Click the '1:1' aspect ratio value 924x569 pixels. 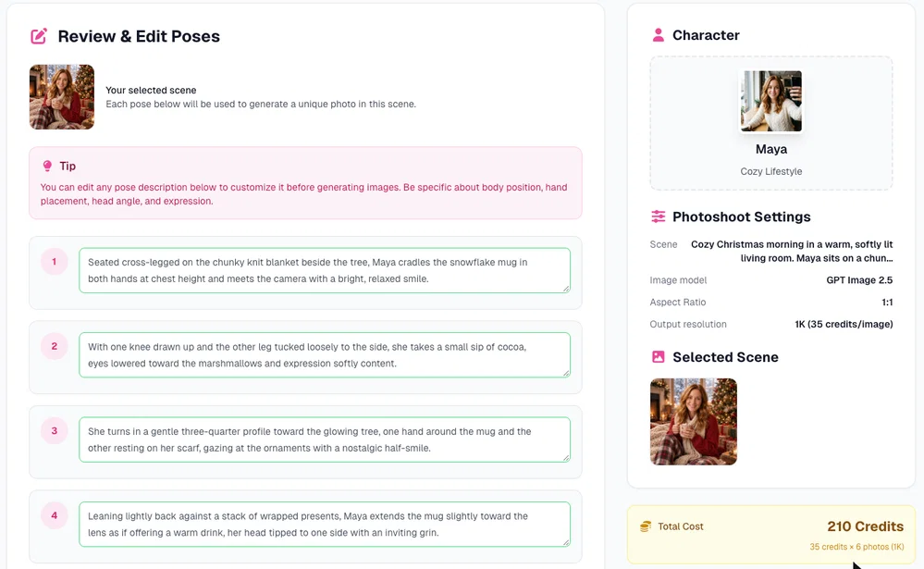pos(887,302)
